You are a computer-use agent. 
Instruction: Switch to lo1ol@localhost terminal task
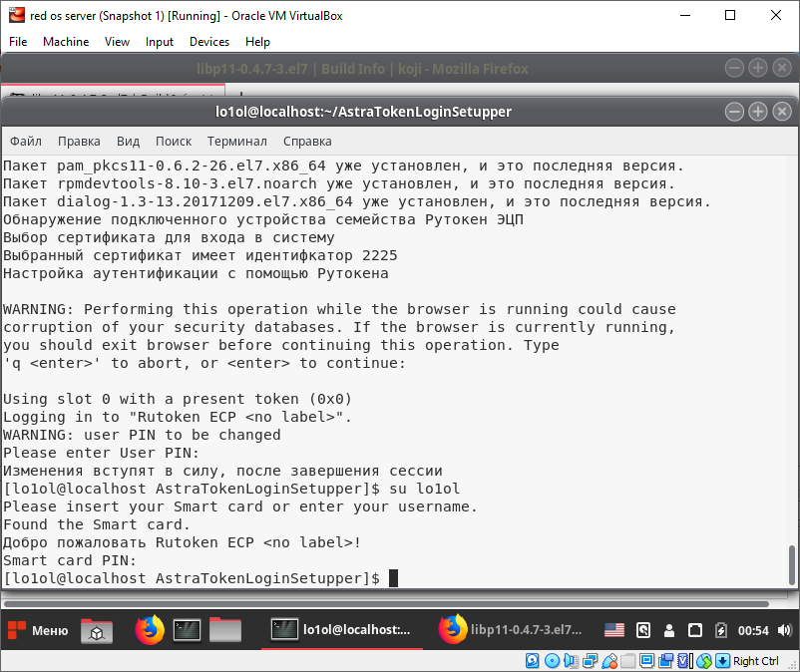(342, 630)
